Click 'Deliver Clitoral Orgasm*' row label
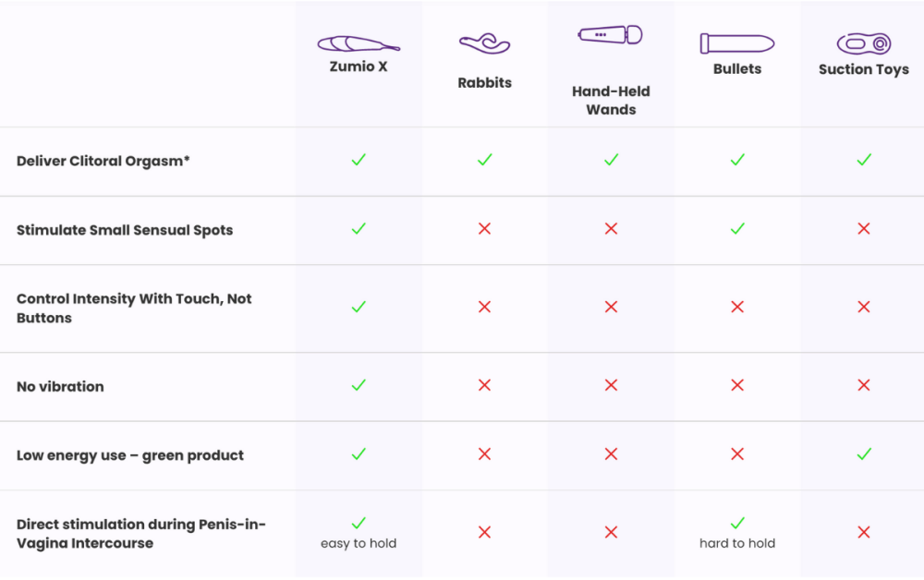 point(103,161)
